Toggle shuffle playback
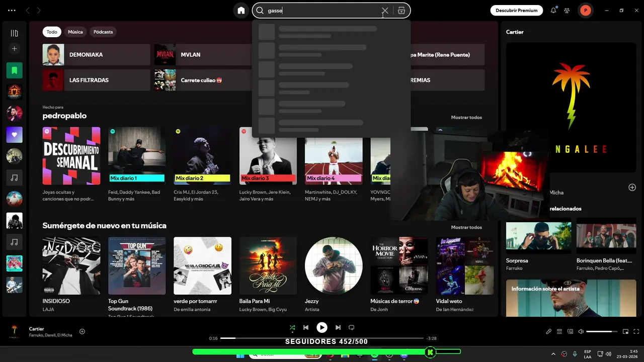Screen dimensions: 644x362 292,327
